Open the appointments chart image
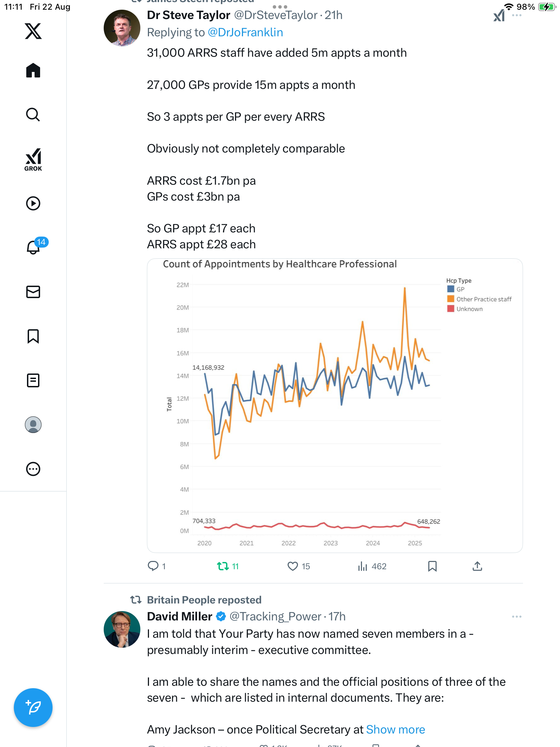The width and height of the screenshot is (560, 747). (335, 405)
